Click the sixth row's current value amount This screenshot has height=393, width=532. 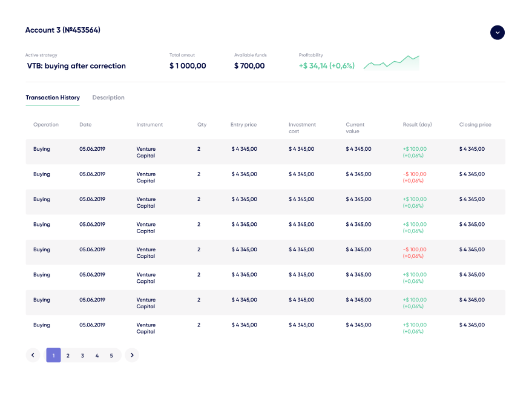click(x=358, y=274)
